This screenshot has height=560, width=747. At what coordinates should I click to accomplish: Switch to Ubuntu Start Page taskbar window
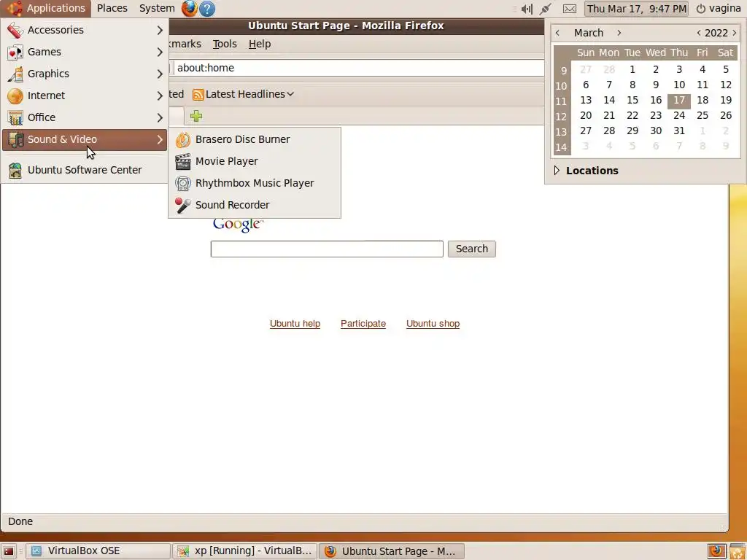pyautogui.click(x=391, y=551)
